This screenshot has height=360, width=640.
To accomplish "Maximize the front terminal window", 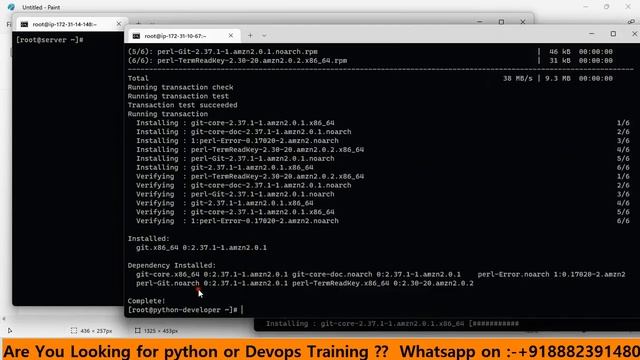I will click(x=613, y=34).
